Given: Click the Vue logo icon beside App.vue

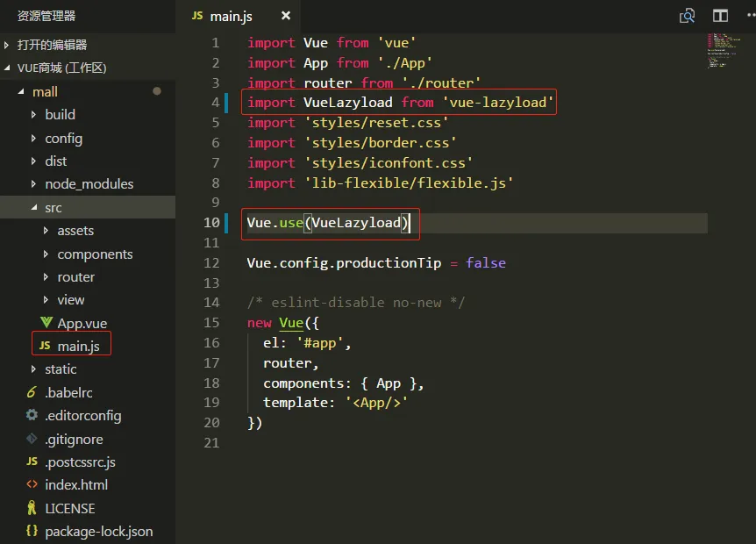Looking at the screenshot, I should point(46,323).
